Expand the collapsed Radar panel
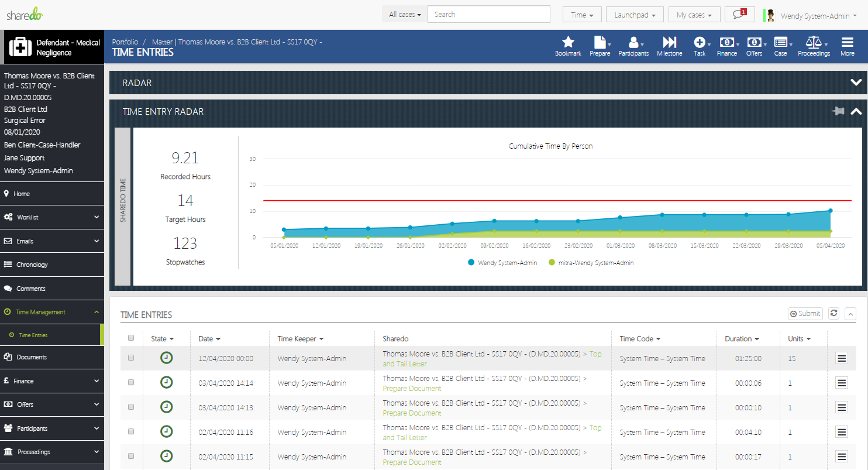The image size is (868, 470). click(x=856, y=83)
